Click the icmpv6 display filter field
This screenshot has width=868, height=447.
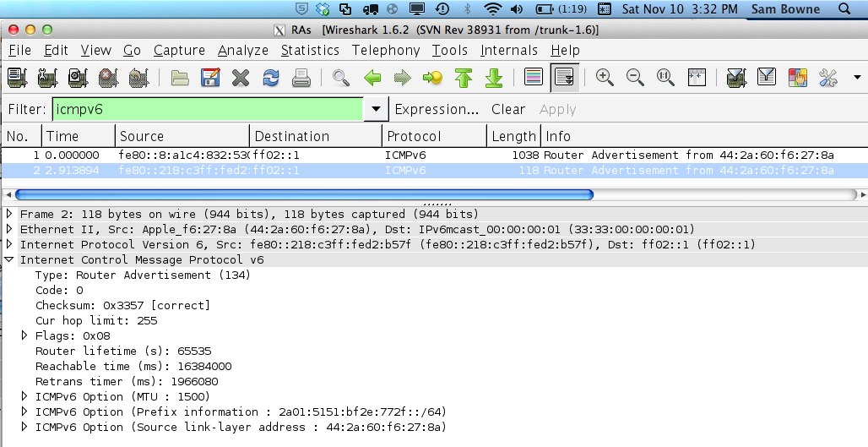click(208, 109)
